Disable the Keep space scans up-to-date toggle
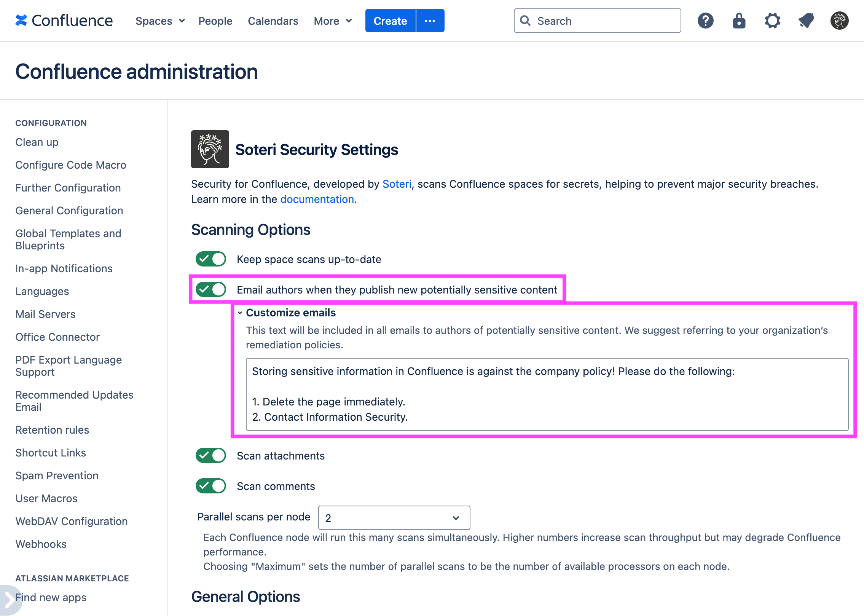Viewport: 864px width, 616px height. pyautogui.click(x=210, y=259)
